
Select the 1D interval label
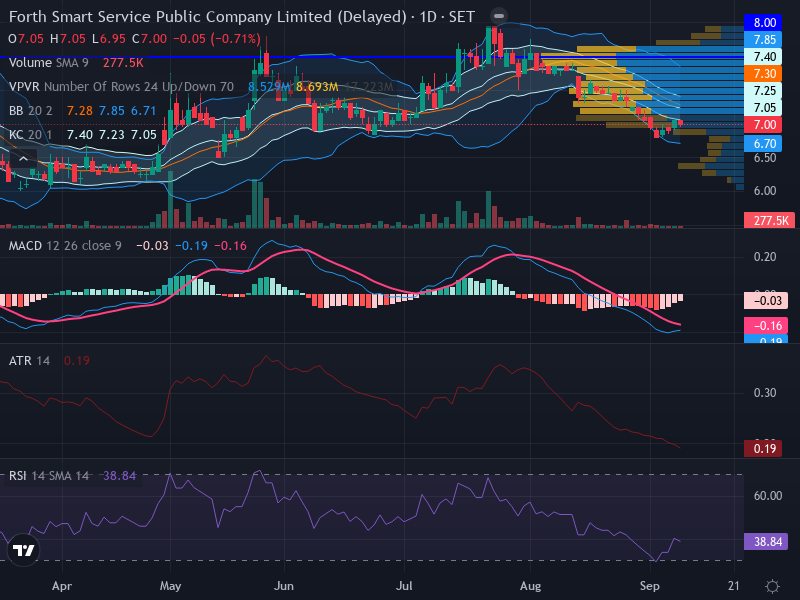[x=428, y=17]
